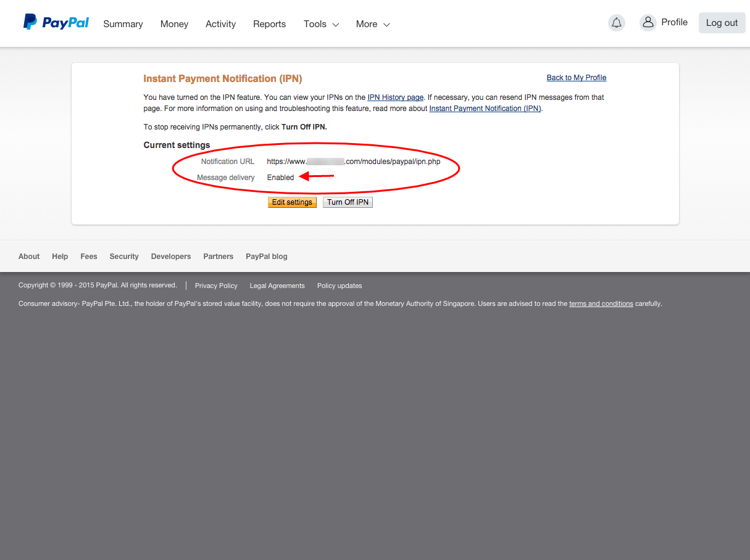Image resolution: width=750 pixels, height=560 pixels.
Task: Click the Developers footer link
Action: pyautogui.click(x=171, y=257)
